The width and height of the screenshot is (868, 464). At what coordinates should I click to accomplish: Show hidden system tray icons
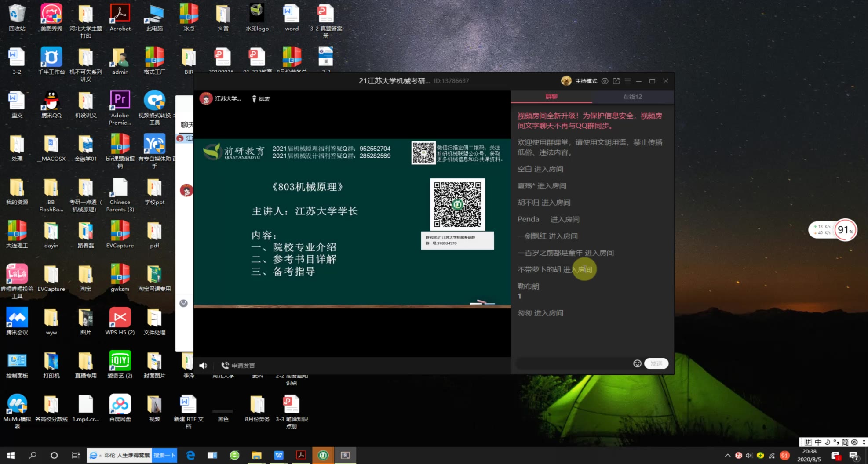click(x=728, y=456)
